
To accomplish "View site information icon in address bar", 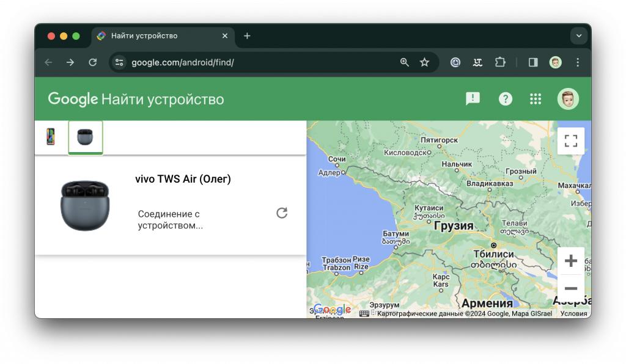I will click(x=120, y=62).
